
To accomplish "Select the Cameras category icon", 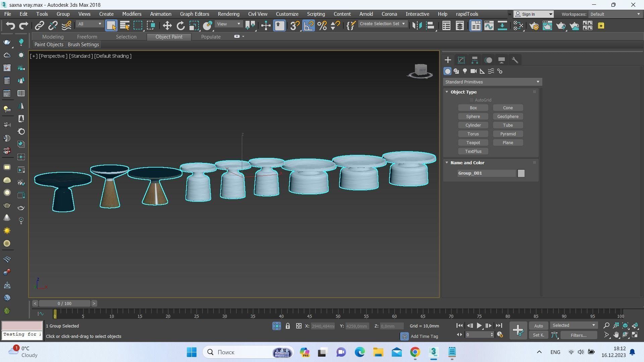I will coord(474,71).
